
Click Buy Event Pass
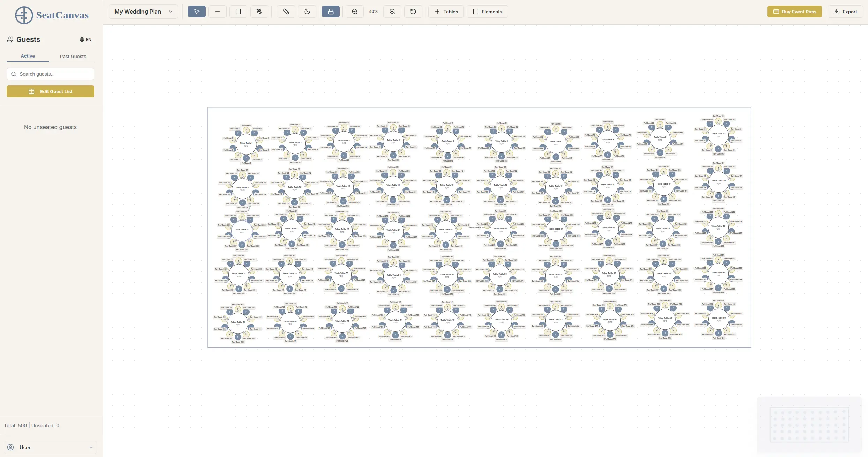coord(794,12)
